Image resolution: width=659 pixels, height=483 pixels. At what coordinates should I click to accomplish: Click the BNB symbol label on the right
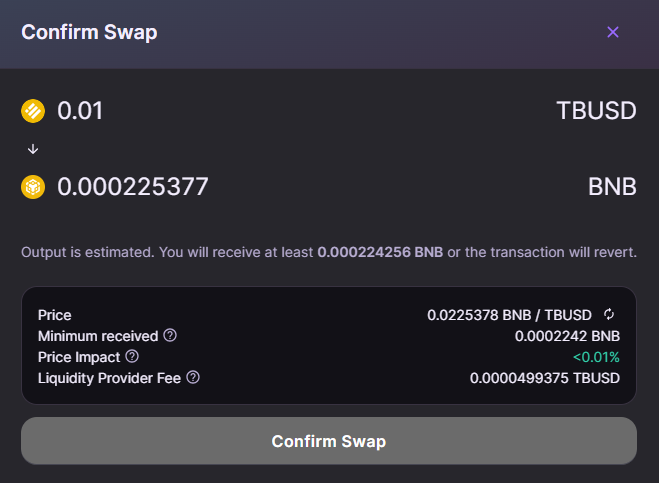(612, 187)
